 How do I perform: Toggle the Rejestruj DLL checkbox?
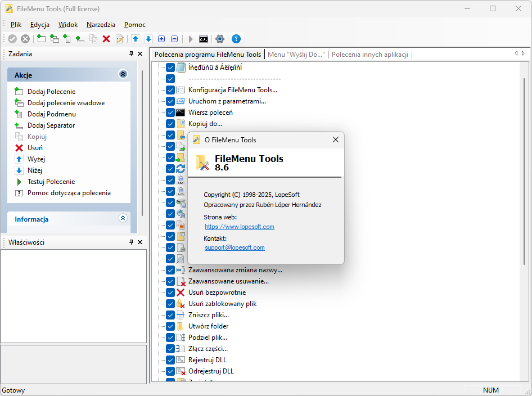[x=170, y=359]
